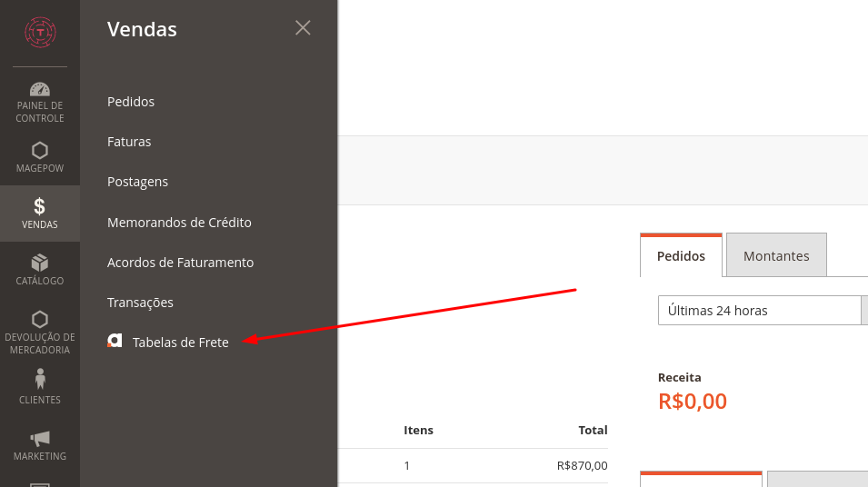The image size is (868, 487).
Task: Click the Tabelas de Frete logo icon
Action: coord(115,341)
